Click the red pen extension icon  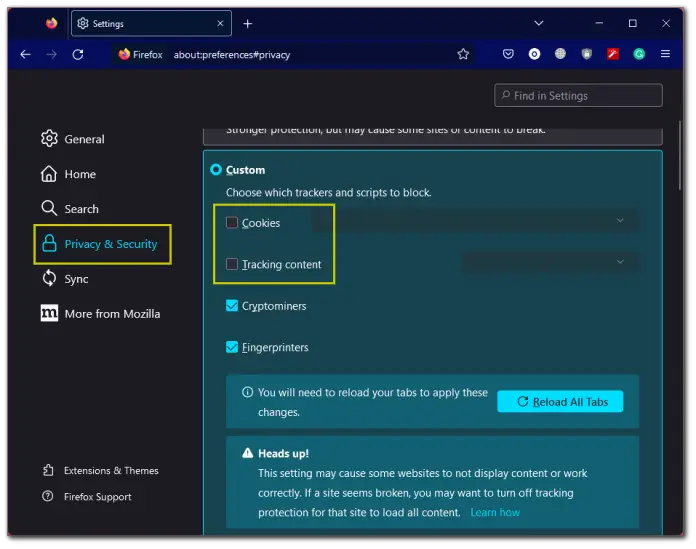[x=613, y=54]
